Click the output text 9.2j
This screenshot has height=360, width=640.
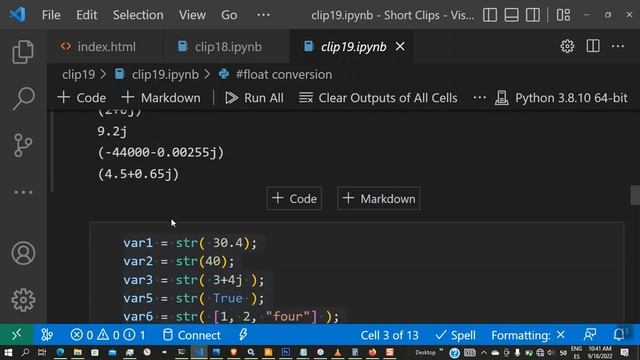point(112,131)
